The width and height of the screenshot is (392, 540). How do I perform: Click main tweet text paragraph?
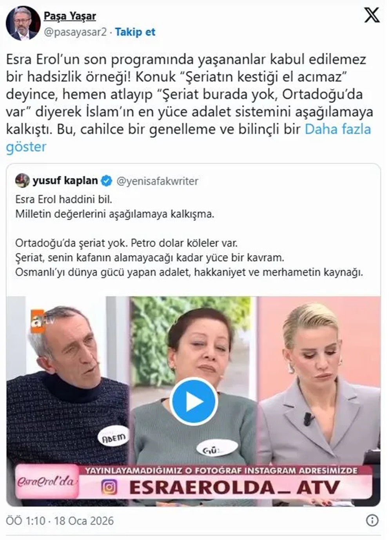(190, 103)
